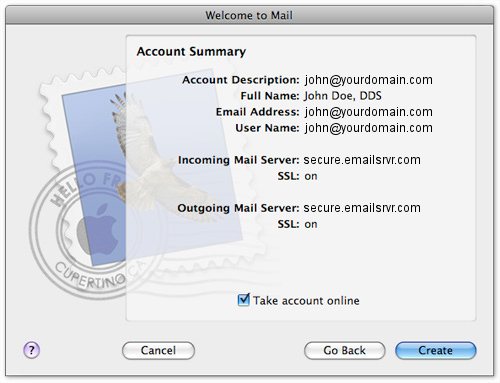This screenshot has height=383, width=500.
Task: Click the Incoming Mail Server label
Action: (x=239, y=160)
